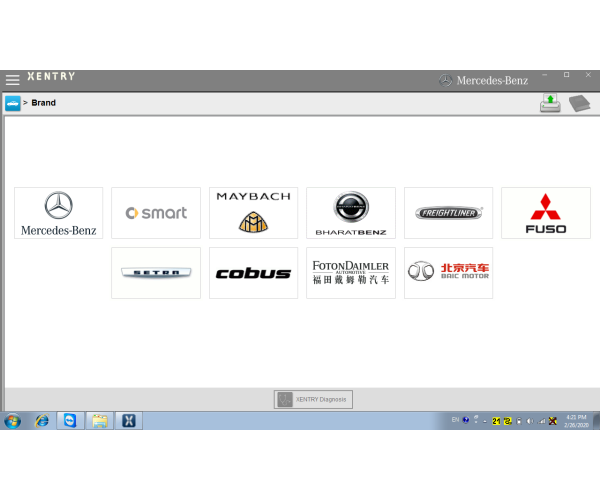This screenshot has height=500, width=600.
Task: Click the second yellow tray icon
Action: coord(508,421)
